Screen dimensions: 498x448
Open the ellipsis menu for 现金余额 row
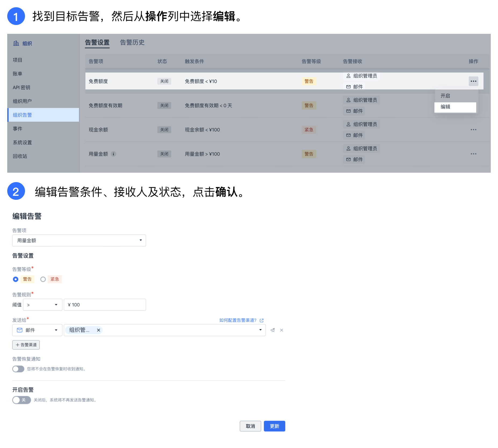473,130
